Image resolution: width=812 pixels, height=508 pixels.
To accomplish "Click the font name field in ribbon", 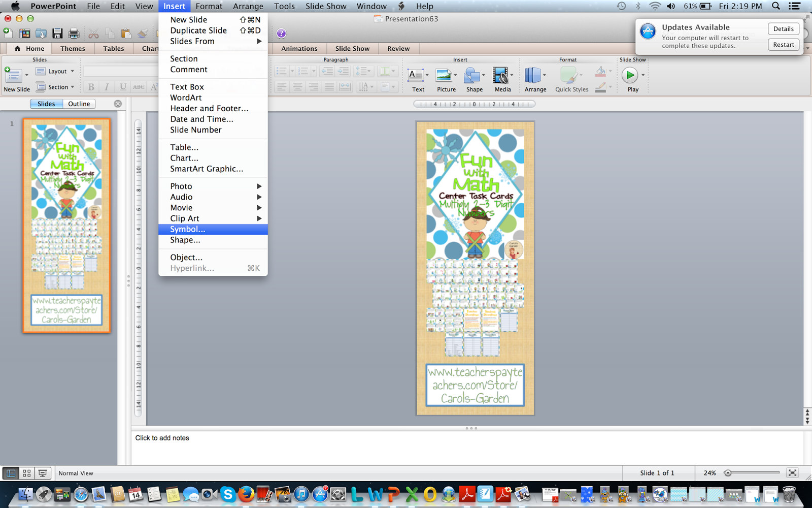I will (x=121, y=71).
